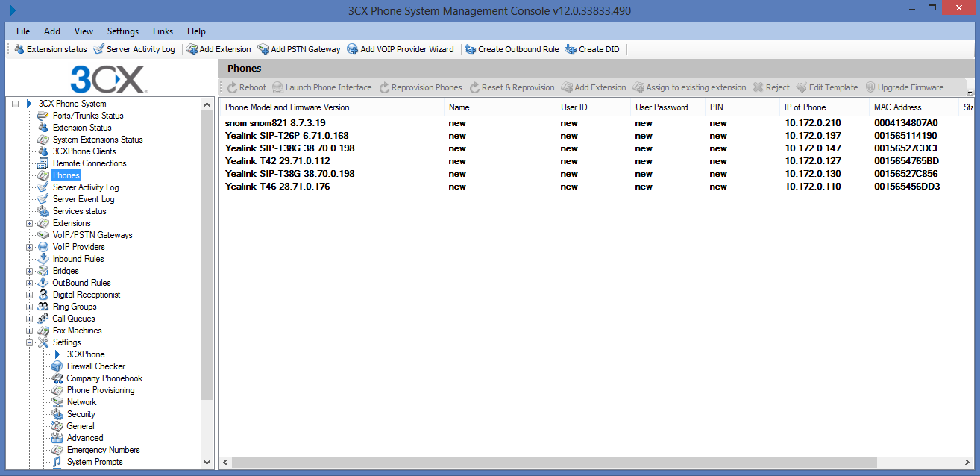Sort by MAC Address column
The height and width of the screenshot is (476, 980).
[914, 107]
